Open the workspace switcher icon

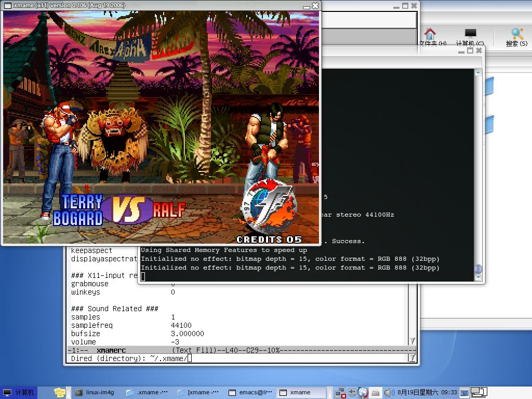click(x=479, y=393)
